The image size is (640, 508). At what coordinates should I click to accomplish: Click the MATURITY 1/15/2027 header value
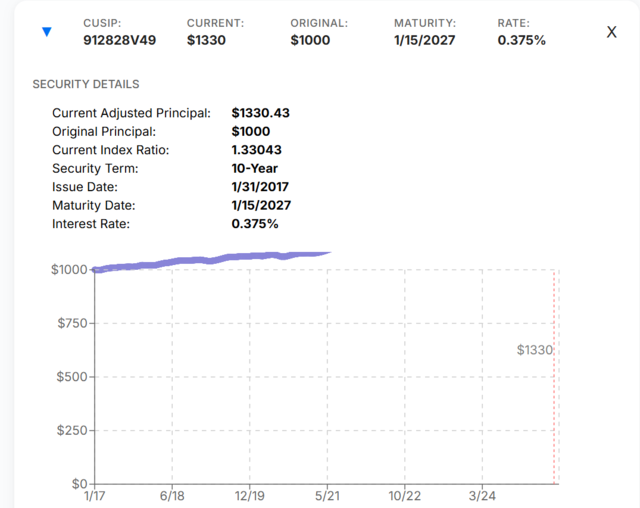pyautogui.click(x=424, y=40)
